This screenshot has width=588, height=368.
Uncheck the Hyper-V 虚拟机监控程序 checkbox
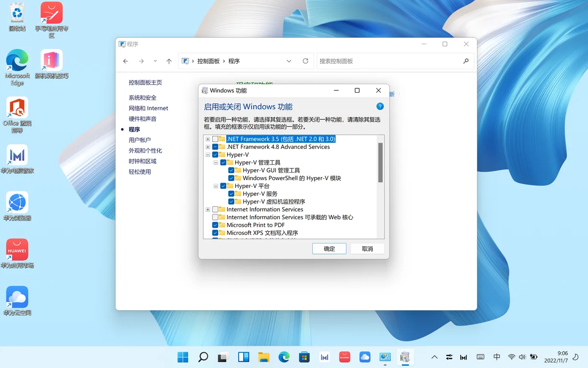(x=231, y=202)
